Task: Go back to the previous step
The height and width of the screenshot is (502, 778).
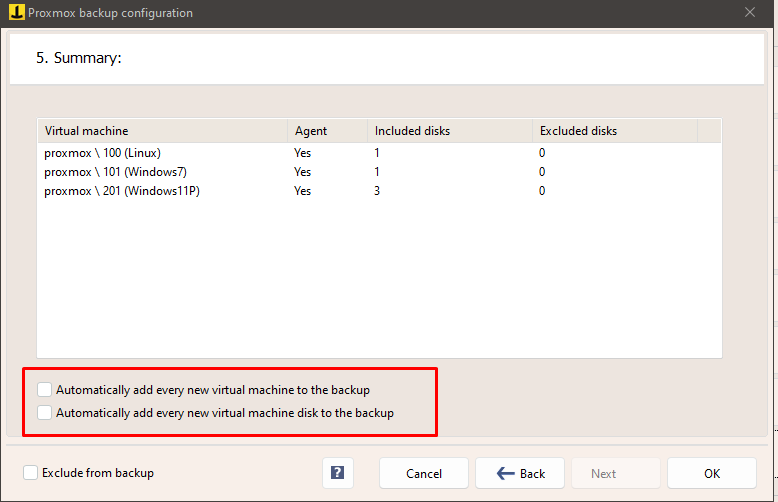Action: pyautogui.click(x=520, y=473)
